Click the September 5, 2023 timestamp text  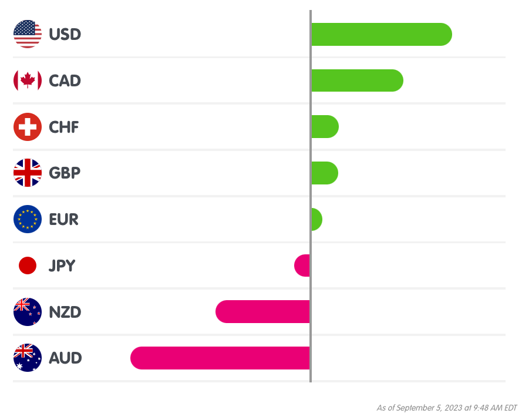(x=446, y=408)
